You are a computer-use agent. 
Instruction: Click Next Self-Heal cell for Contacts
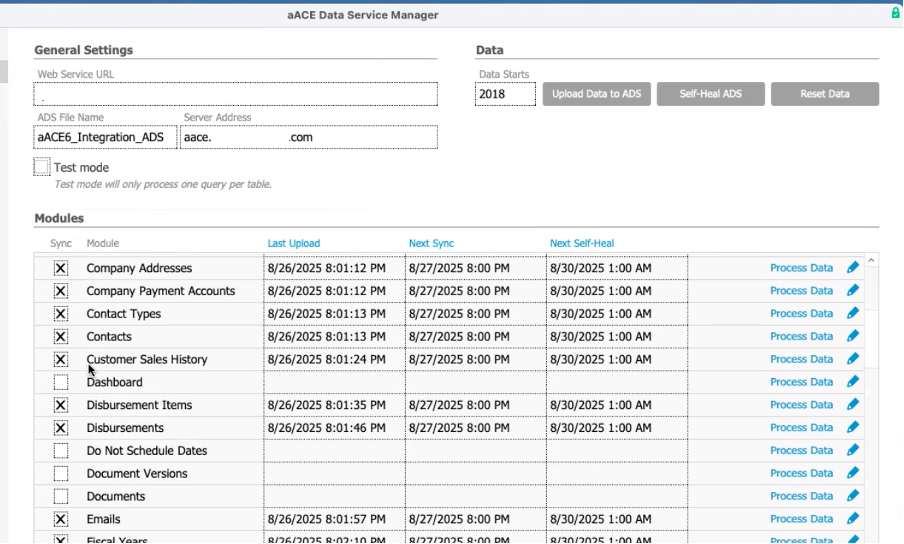click(617, 337)
